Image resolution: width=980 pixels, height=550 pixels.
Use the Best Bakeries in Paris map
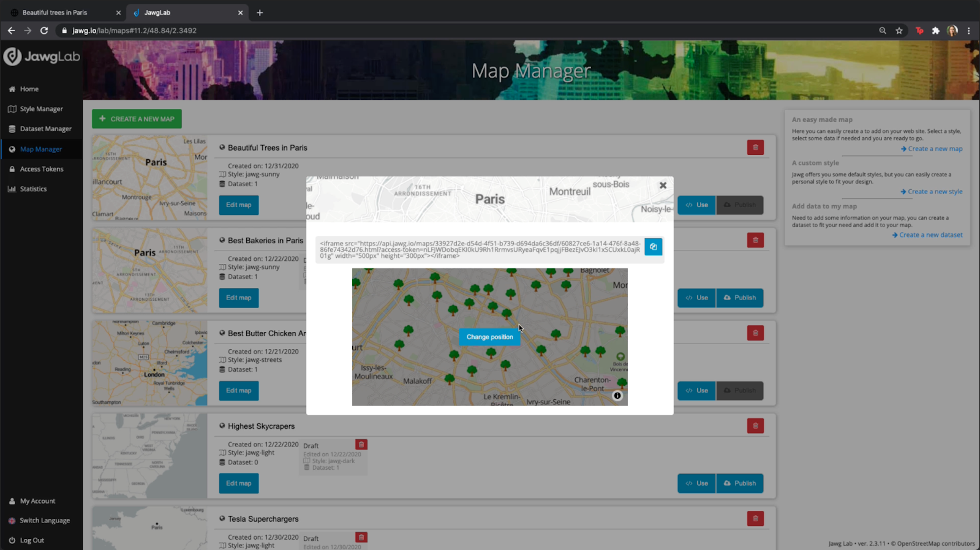click(x=696, y=298)
